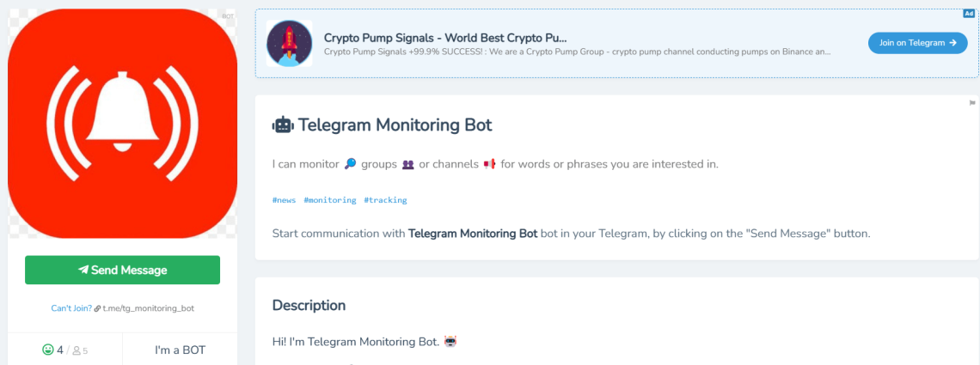Select the "I'm a BOT" label
Viewport: 980px width, 365px height.
point(180,350)
